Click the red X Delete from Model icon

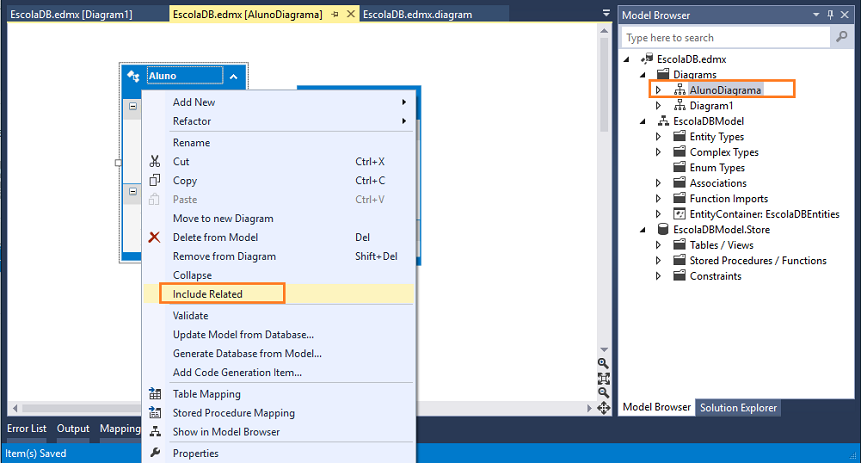[x=154, y=237]
